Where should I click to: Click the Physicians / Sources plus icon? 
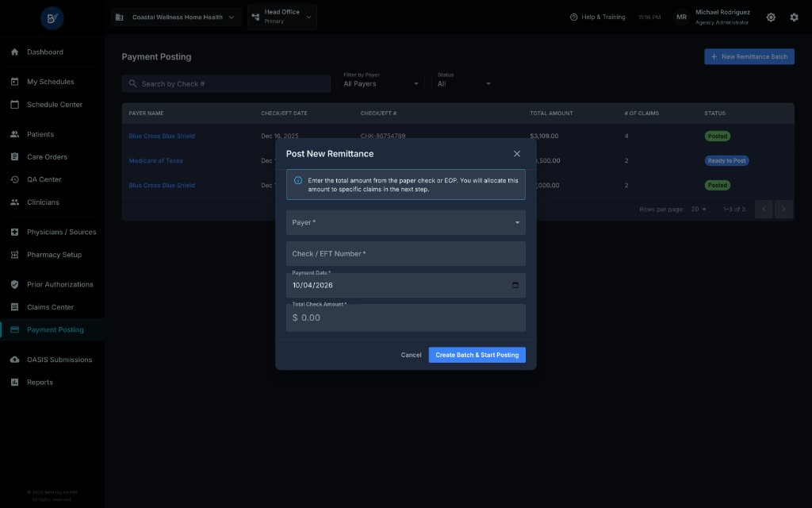(x=14, y=232)
